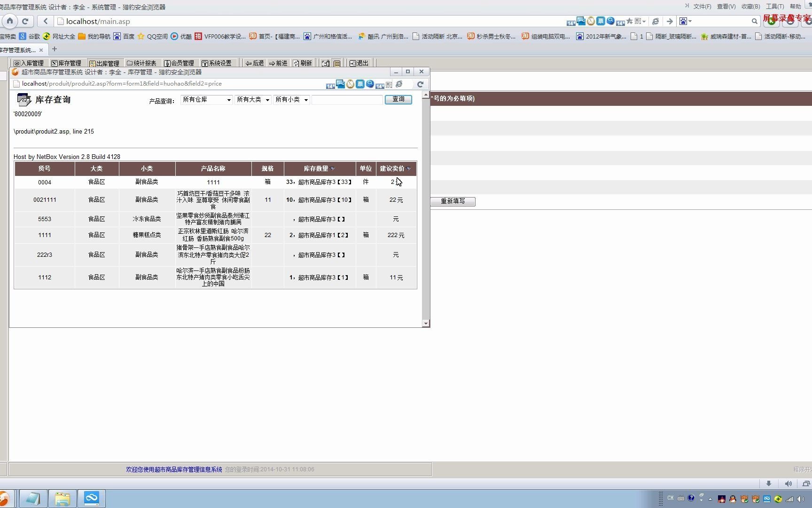Open the 收藏(B) browser menu
Screen dimensions: 812x508
tap(750, 7)
